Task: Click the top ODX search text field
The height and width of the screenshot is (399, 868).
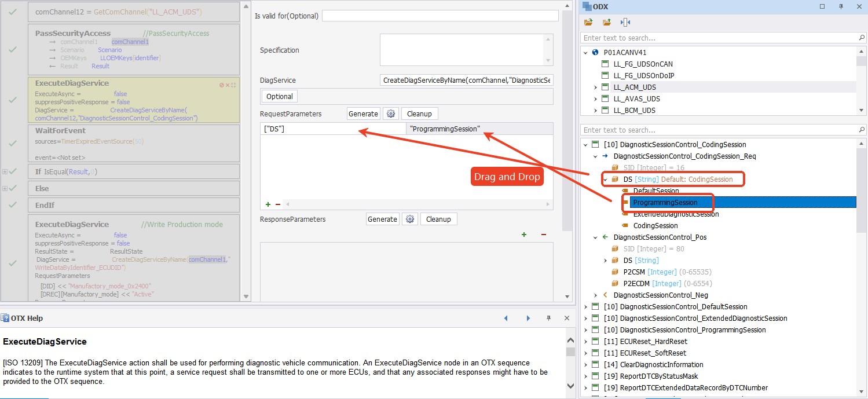Action: tap(720, 38)
